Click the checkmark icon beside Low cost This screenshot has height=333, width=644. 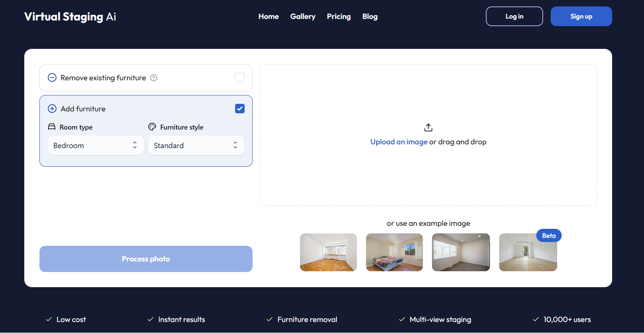[49, 319]
